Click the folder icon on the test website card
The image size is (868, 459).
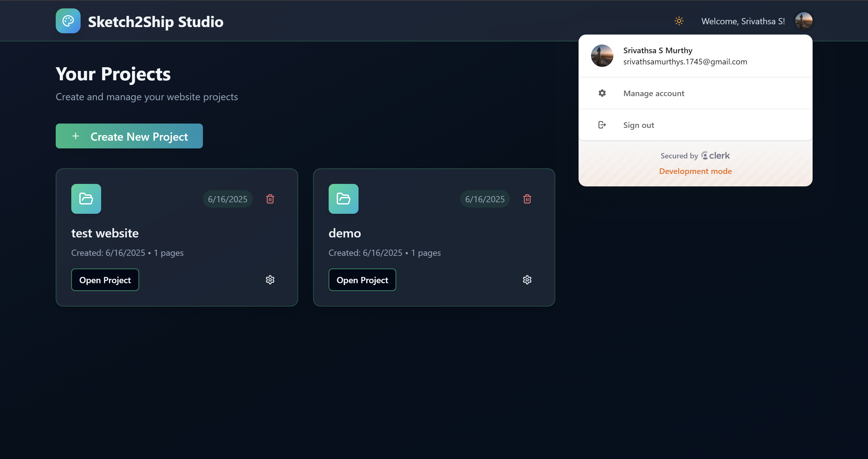86,199
